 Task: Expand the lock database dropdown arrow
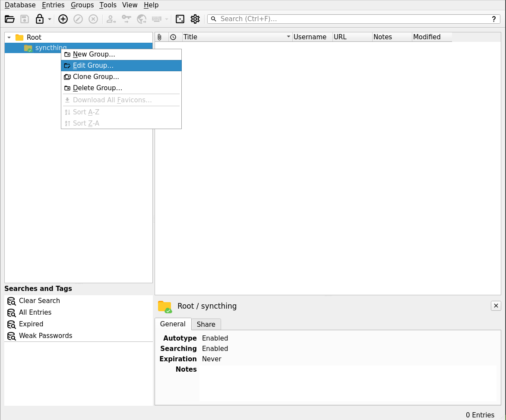(x=50, y=19)
